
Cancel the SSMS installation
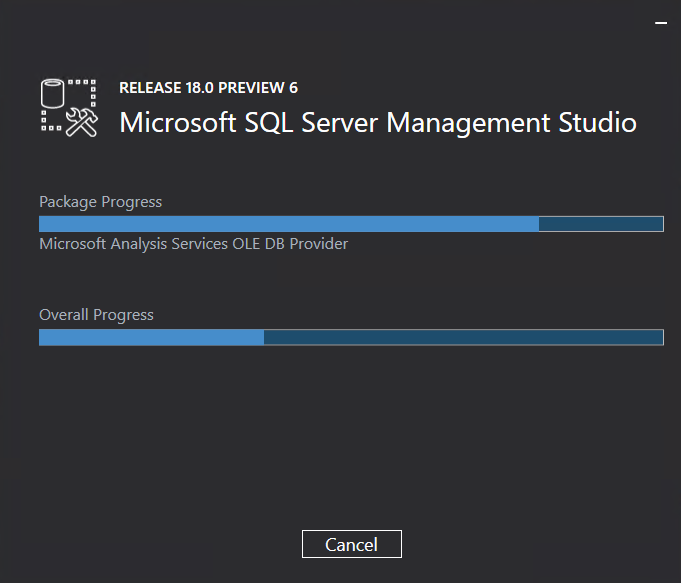pyautogui.click(x=352, y=544)
